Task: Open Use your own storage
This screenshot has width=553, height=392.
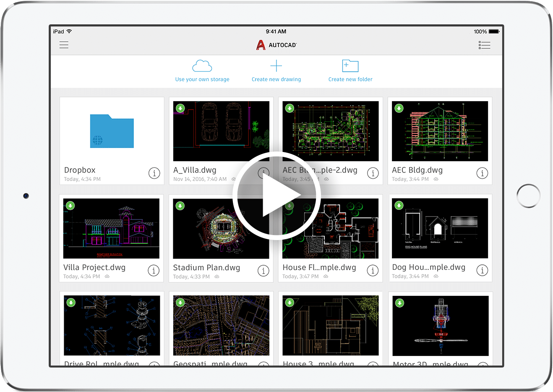Action: pyautogui.click(x=202, y=79)
